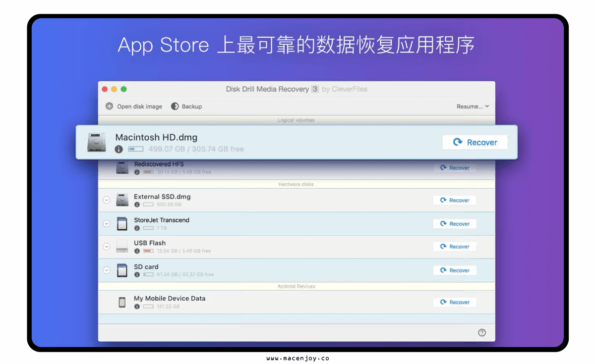Click the Open disk image toolbar button
This screenshot has height=364, width=595.
click(x=134, y=106)
